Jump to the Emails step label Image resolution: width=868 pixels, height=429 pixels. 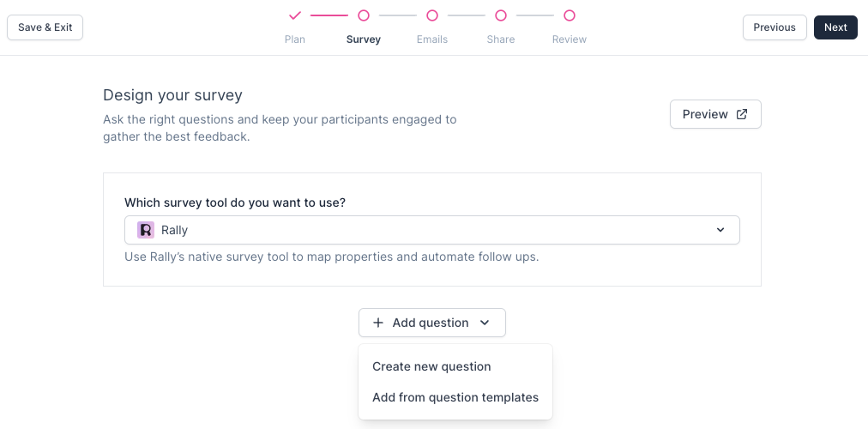point(432,39)
